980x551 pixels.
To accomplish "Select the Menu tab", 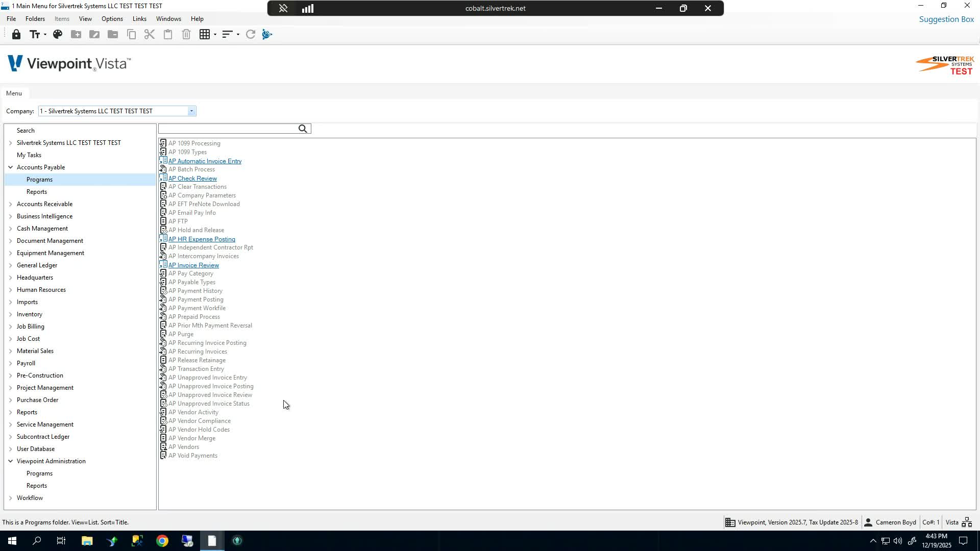I will (x=14, y=93).
